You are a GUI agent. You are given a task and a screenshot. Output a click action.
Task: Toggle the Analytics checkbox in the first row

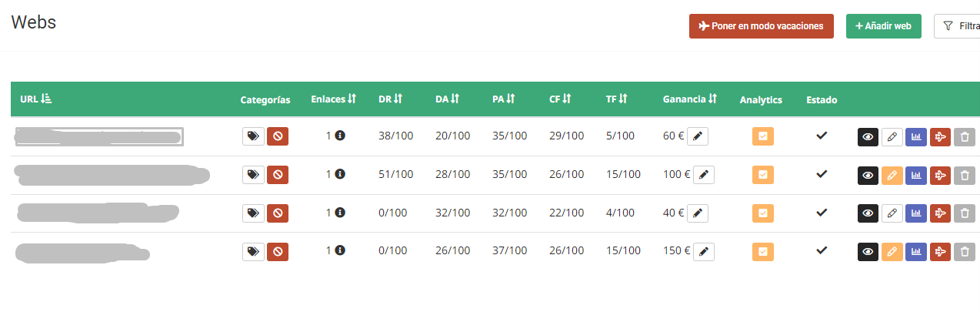point(762,136)
